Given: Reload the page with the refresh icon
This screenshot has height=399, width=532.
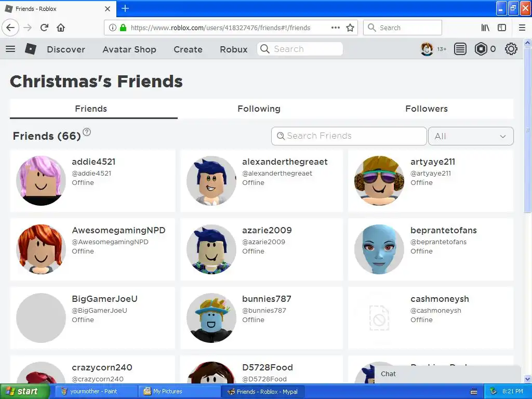Looking at the screenshot, I should pyautogui.click(x=44, y=28).
